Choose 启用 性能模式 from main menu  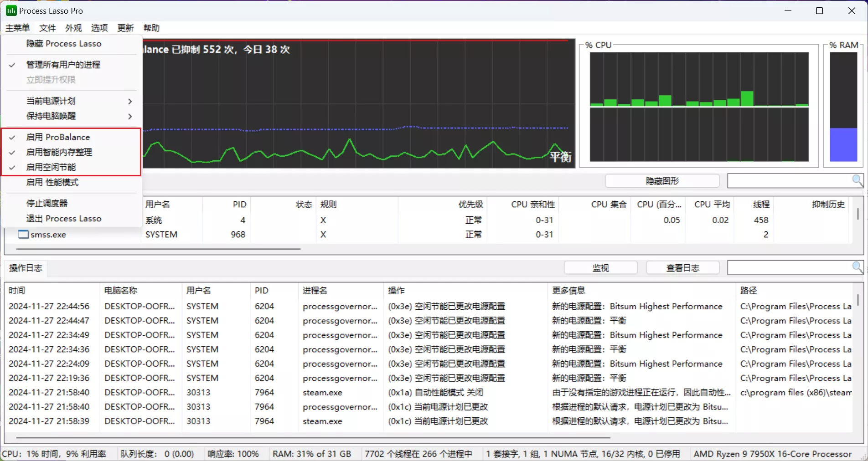tap(52, 182)
